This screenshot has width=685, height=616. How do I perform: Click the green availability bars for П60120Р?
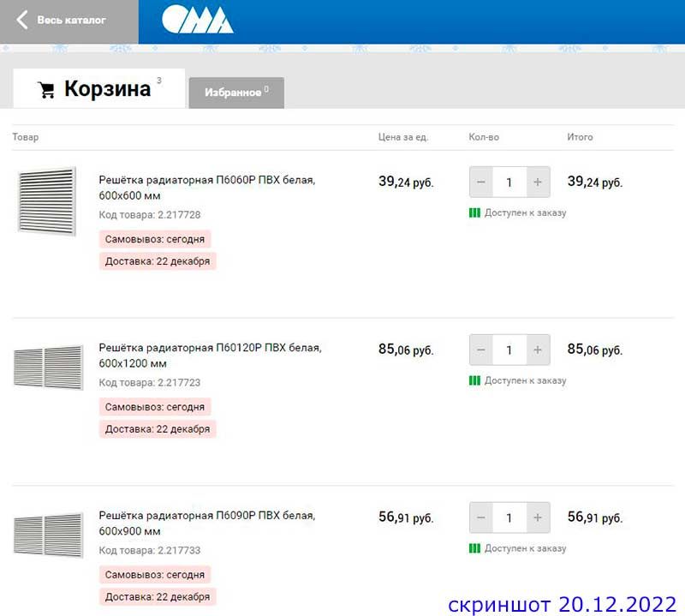pyautogui.click(x=474, y=380)
